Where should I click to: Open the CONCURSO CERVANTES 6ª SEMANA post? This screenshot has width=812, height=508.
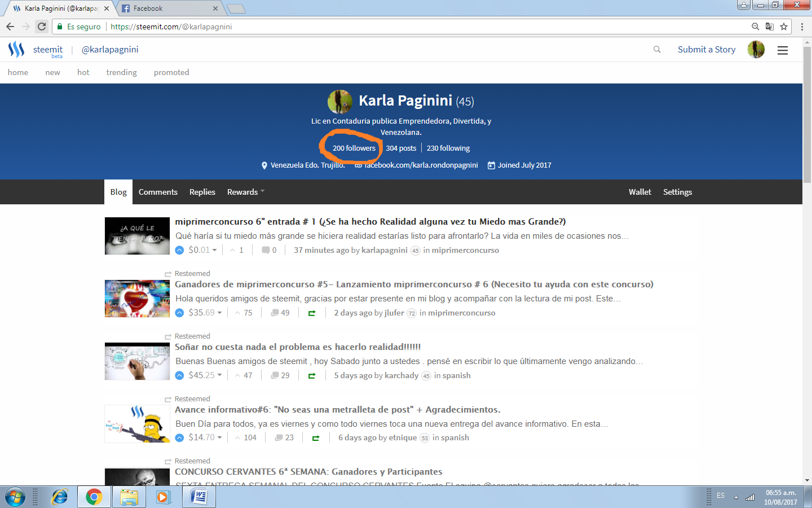click(308, 472)
